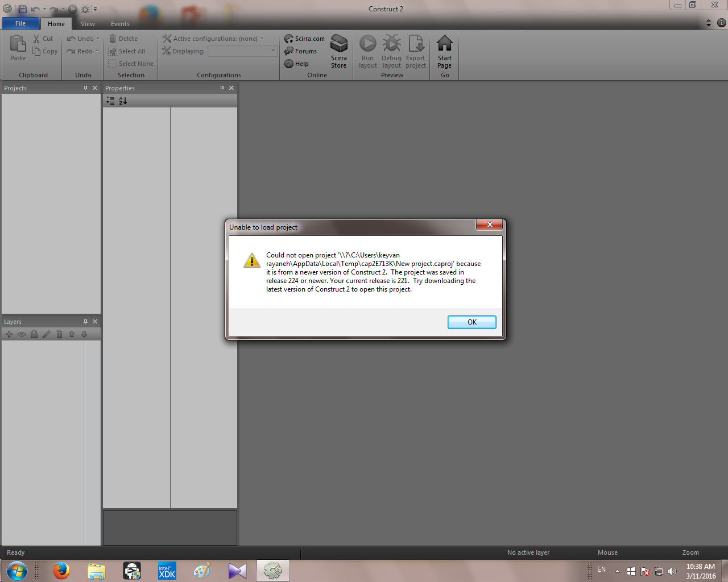This screenshot has width=728, height=582.
Task: Click the Delete trash button
Action: 123,39
